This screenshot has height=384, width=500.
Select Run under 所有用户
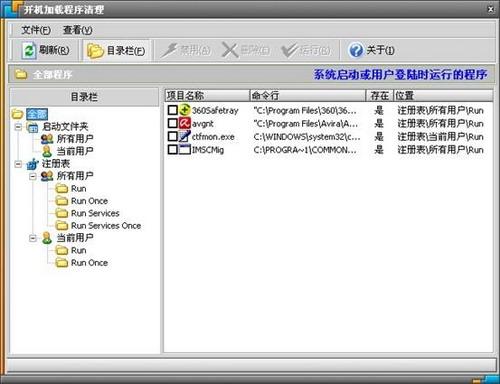pos(79,189)
